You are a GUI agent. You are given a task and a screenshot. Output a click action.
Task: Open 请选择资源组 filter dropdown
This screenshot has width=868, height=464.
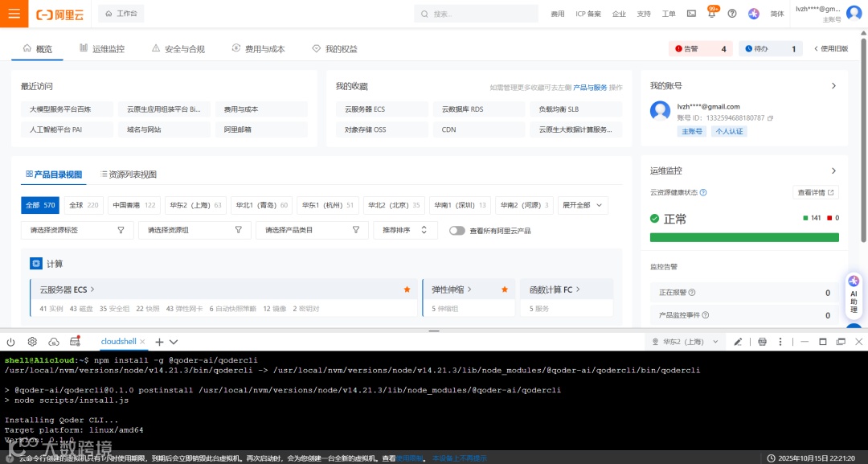pos(194,230)
